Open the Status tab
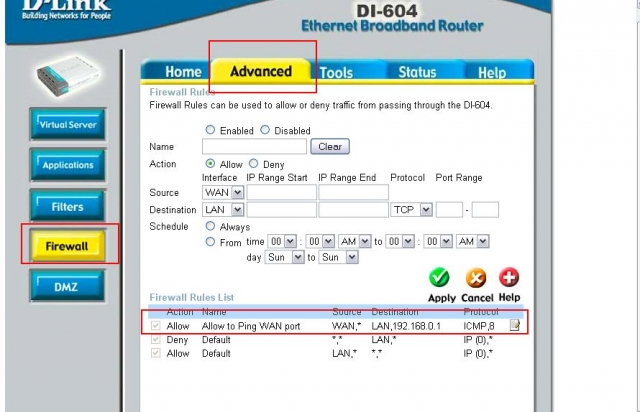 [417, 72]
